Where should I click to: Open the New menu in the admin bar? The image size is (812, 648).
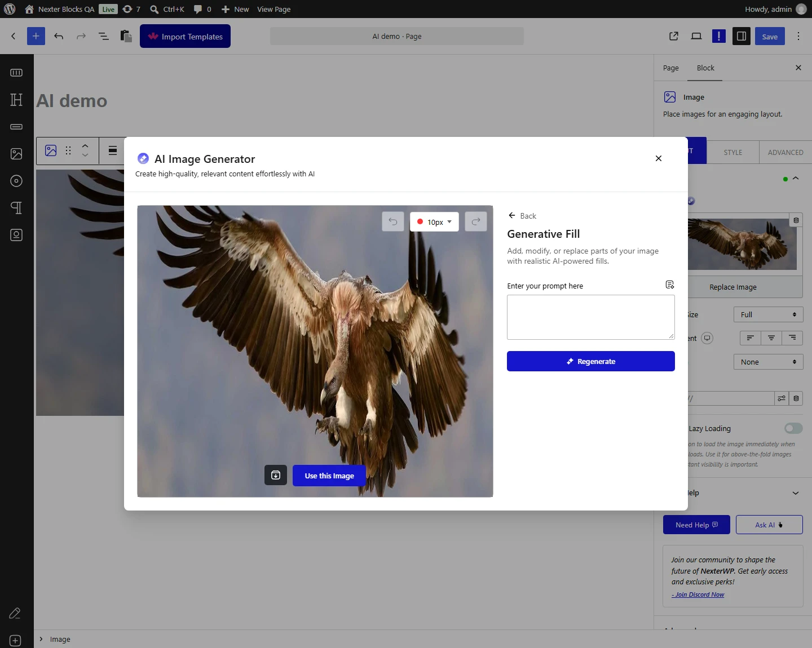point(235,9)
